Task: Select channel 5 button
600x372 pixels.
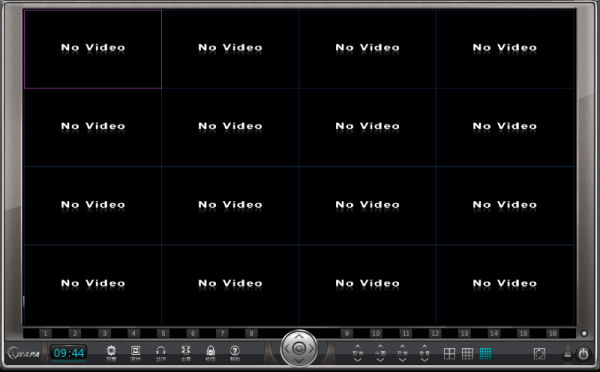Action: click(x=163, y=333)
